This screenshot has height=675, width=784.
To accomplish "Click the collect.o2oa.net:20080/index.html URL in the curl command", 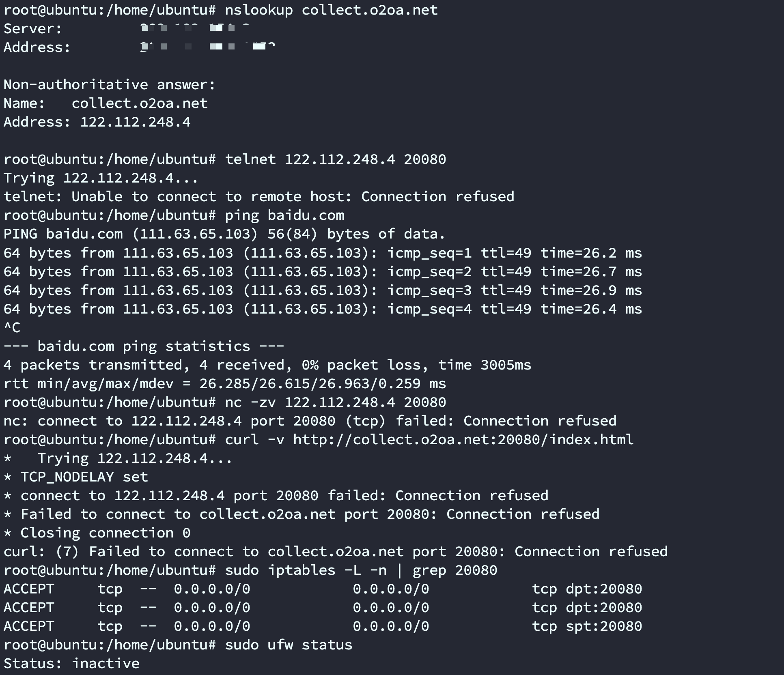I will click(x=463, y=439).
